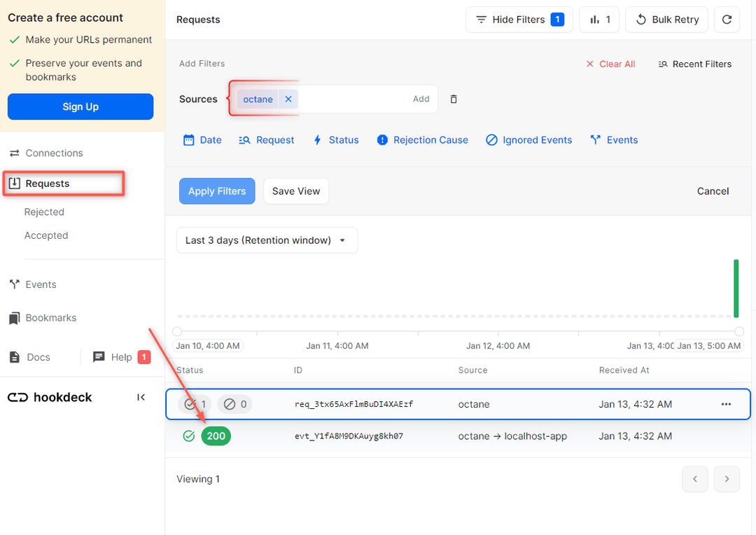Remove the octane source filter tag
The width and height of the screenshot is (756, 535).
(288, 99)
